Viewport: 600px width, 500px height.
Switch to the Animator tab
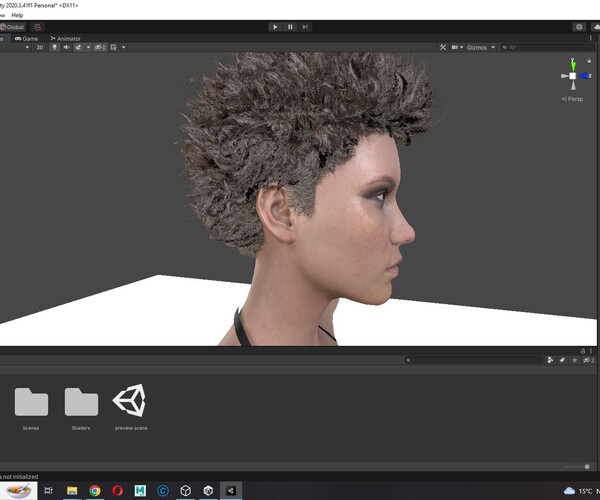click(65, 39)
